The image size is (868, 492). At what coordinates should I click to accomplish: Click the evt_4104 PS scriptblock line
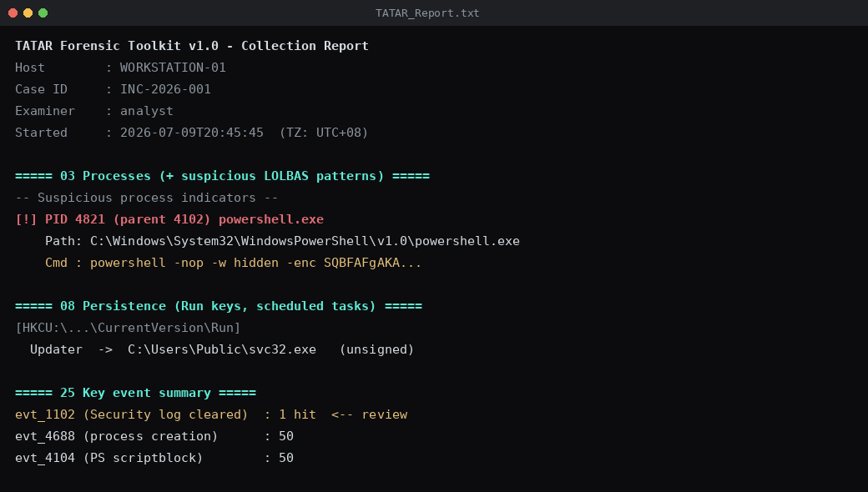[x=154, y=458]
